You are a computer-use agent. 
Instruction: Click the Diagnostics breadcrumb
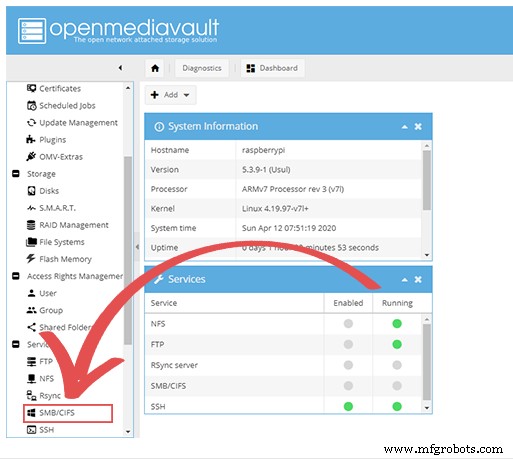point(202,68)
